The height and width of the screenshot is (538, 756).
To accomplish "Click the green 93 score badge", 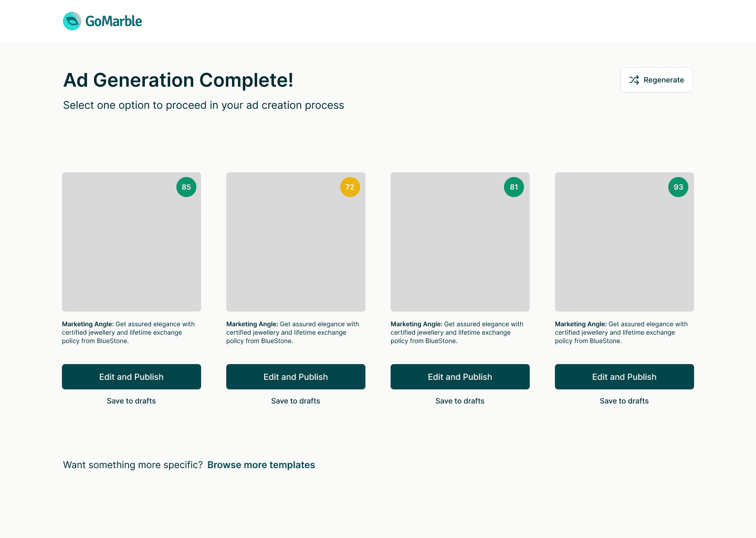I will 678,187.
